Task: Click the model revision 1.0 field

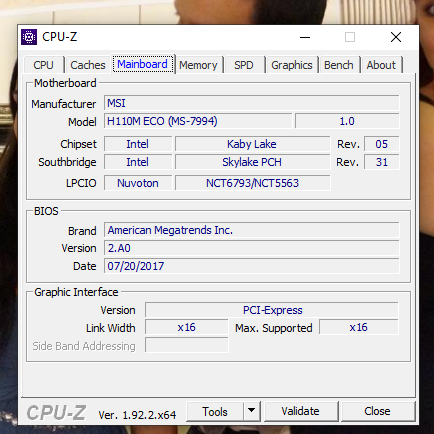Action: (x=347, y=121)
